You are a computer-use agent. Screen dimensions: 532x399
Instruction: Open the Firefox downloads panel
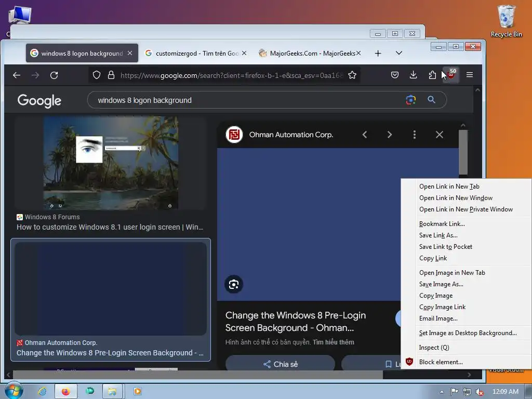pyautogui.click(x=413, y=75)
